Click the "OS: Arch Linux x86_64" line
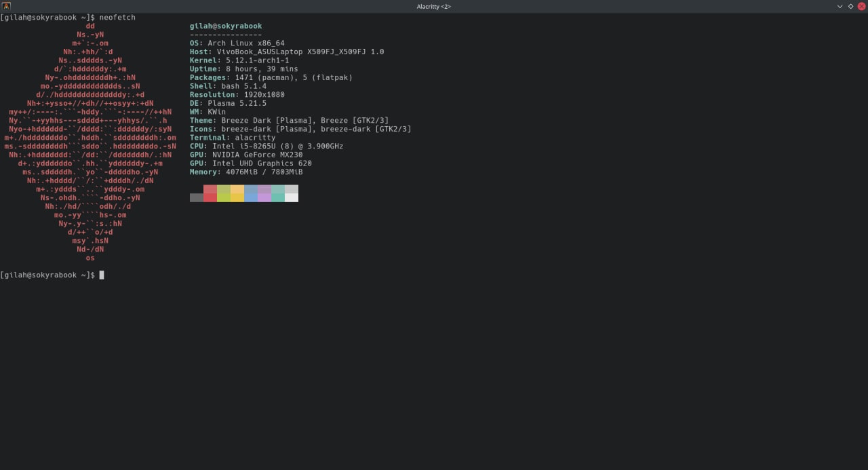Viewport: 868px width, 470px height. pos(237,43)
